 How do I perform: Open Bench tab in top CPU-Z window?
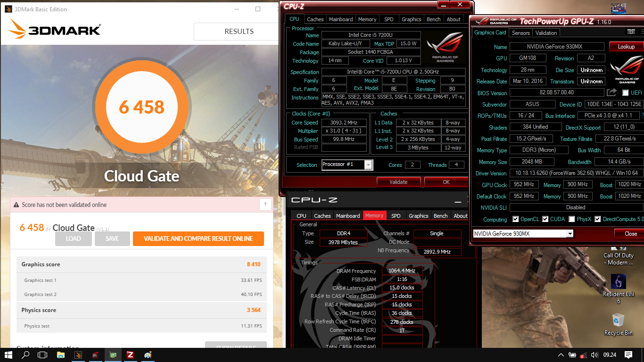pyautogui.click(x=434, y=19)
